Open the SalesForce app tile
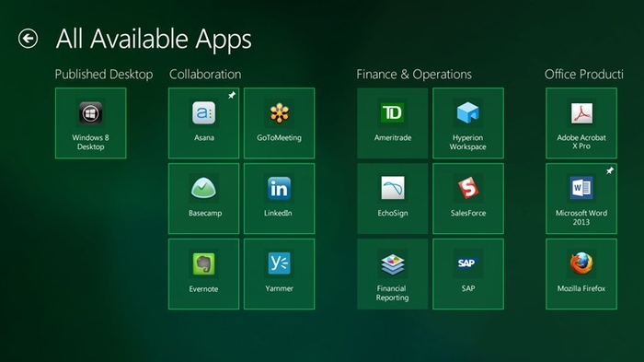 tap(468, 199)
